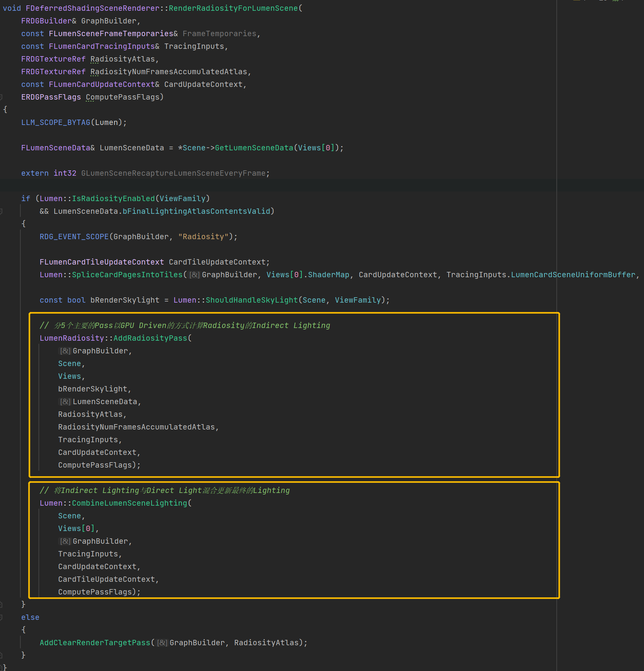This screenshot has height=671, width=644.
Task: Collapse fold marker beside bFinalLightingAtlasContentsValid line
Action: tap(1, 211)
